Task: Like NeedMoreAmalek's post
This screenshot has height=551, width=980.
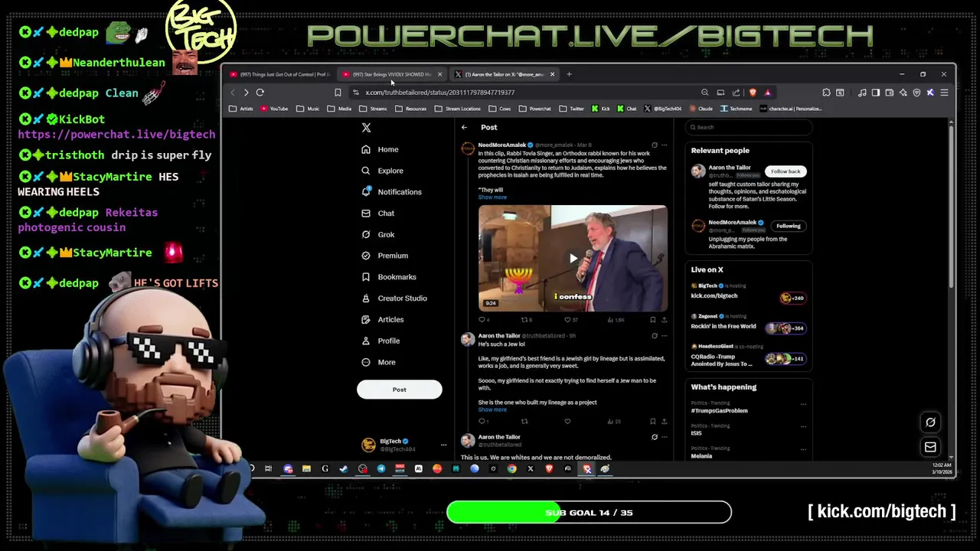Action: pos(570,320)
